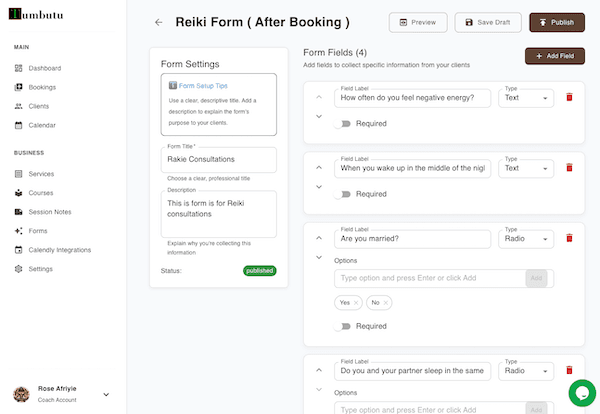Open the chat support bubble
The image size is (600, 414).
[x=582, y=393]
